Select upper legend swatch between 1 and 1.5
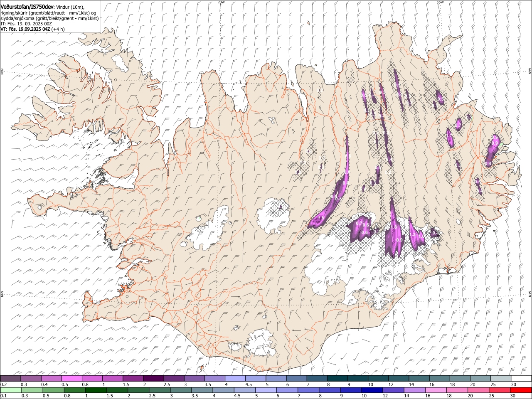This screenshot has width=532, height=399. click(x=113, y=378)
